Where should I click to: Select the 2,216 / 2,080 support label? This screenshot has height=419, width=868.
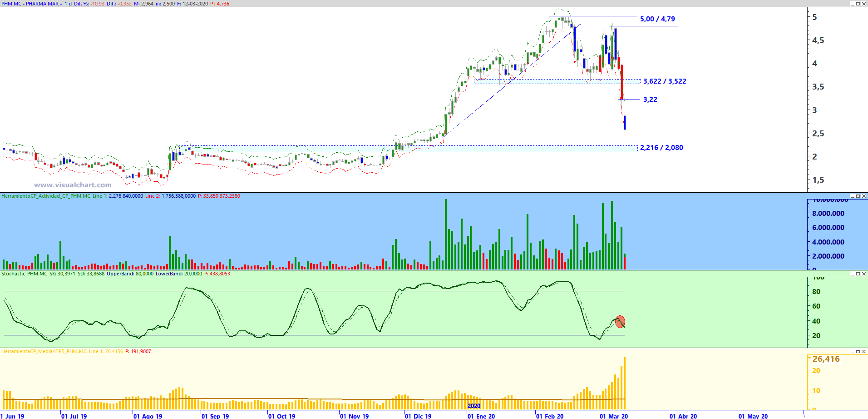pyautogui.click(x=661, y=148)
